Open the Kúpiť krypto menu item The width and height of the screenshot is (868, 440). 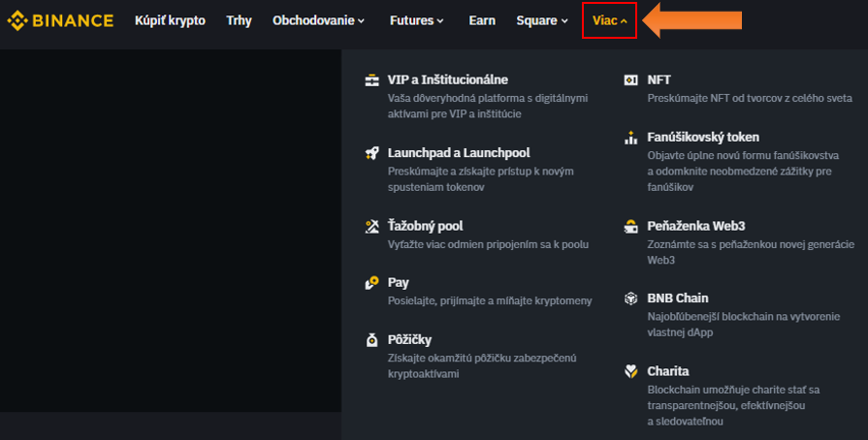pyautogui.click(x=170, y=20)
